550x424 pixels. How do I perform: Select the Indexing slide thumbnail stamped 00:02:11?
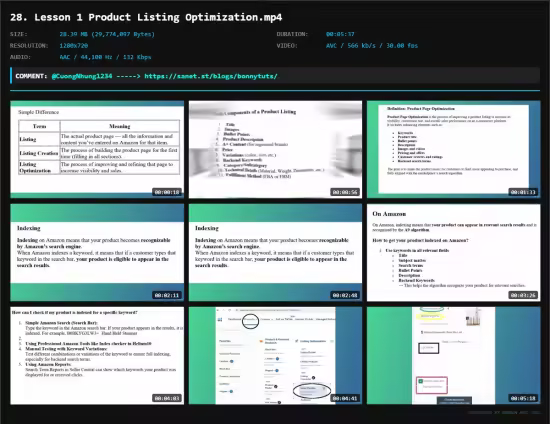(97, 253)
